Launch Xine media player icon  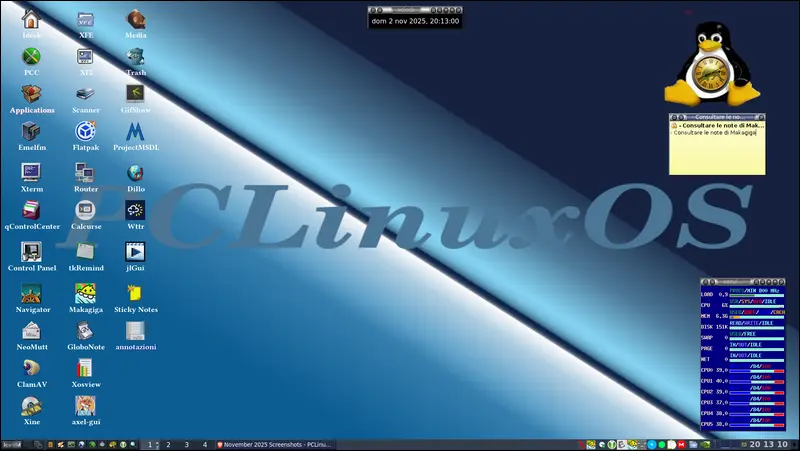(x=31, y=406)
